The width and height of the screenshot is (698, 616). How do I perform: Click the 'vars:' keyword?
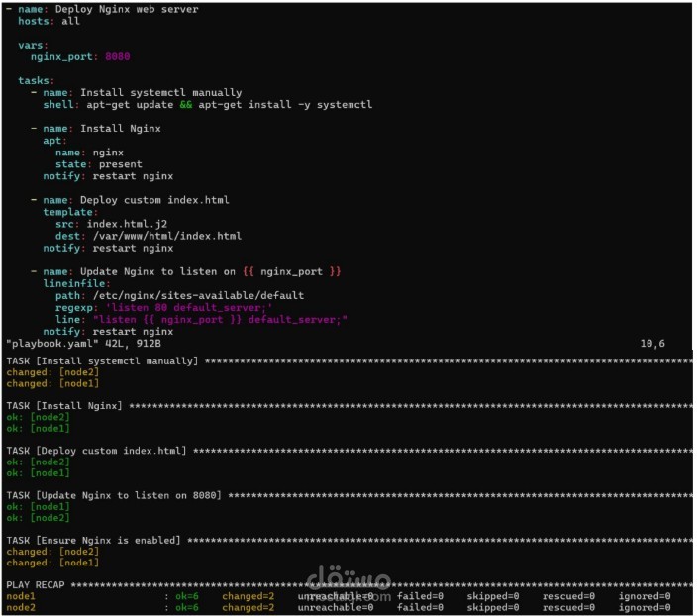point(33,46)
